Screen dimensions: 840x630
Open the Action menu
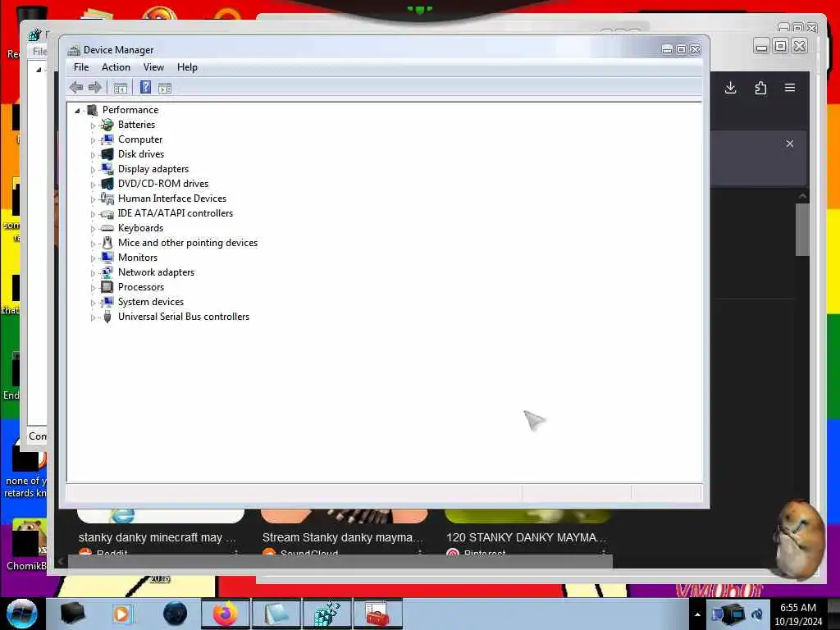(116, 67)
